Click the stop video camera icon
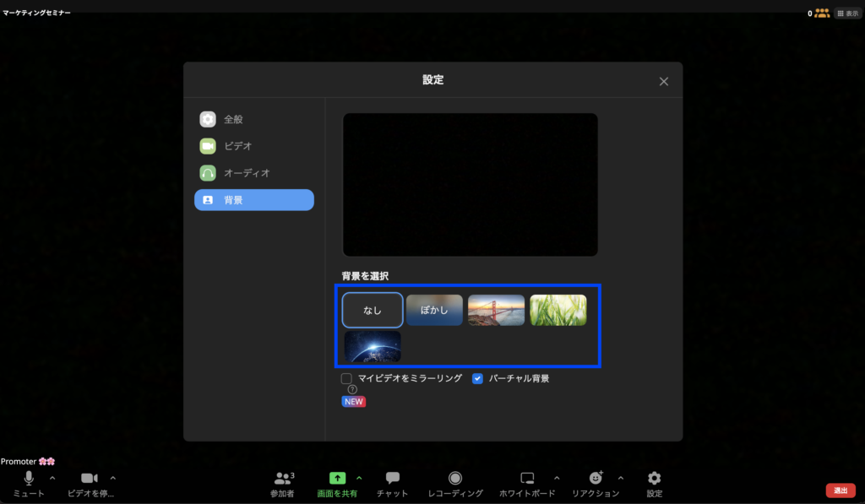Viewport: 865px width, 504px height. coord(90,479)
